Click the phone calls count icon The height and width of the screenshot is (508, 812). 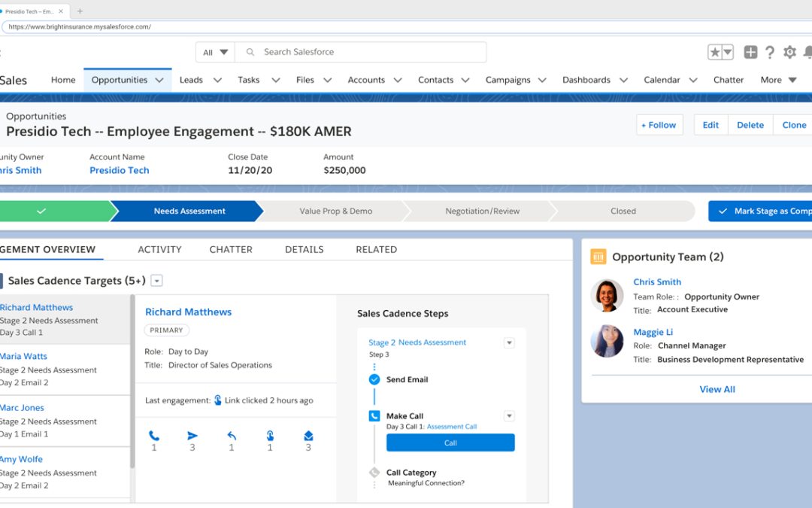(x=154, y=436)
